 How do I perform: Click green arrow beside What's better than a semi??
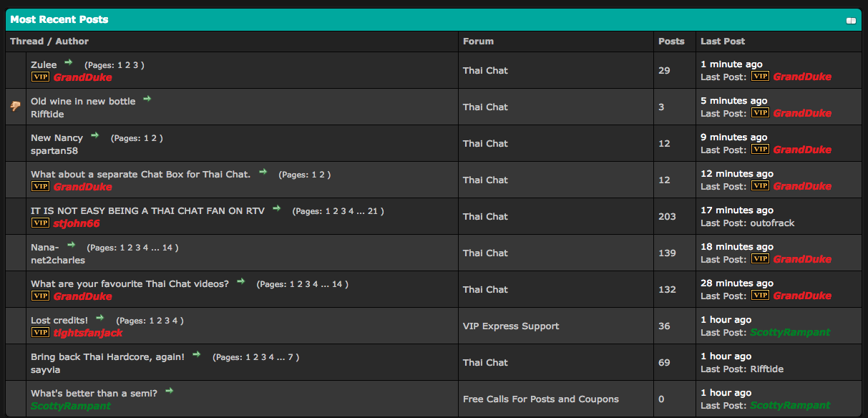tap(169, 392)
